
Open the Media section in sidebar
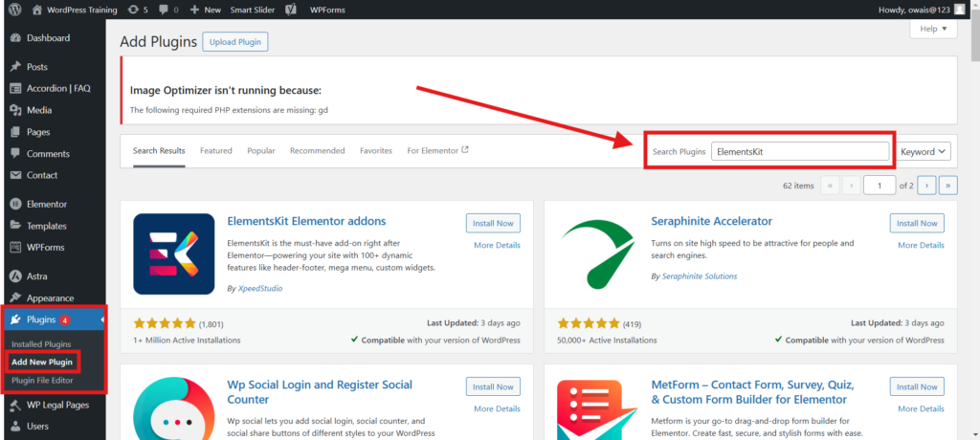[39, 110]
